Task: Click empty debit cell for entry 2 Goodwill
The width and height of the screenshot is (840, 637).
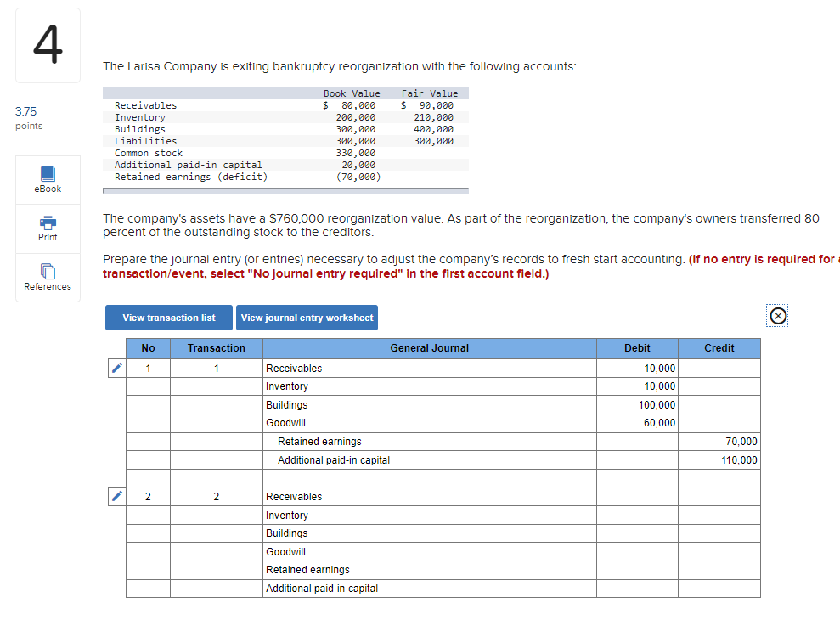Action: click(x=637, y=551)
